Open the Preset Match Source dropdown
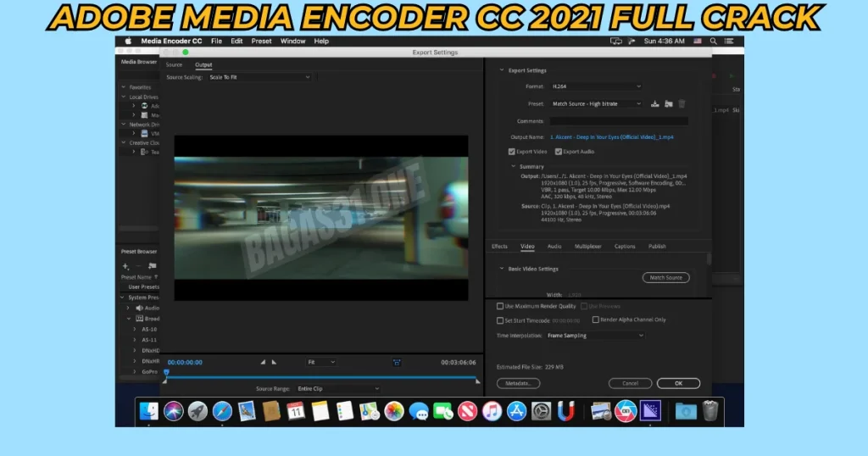 (x=596, y=103)
